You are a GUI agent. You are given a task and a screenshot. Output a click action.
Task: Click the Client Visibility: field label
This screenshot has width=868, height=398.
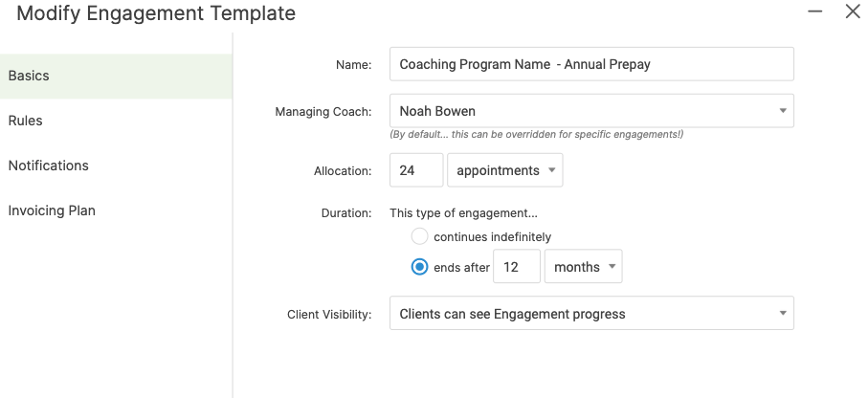(x=329, y=315)
